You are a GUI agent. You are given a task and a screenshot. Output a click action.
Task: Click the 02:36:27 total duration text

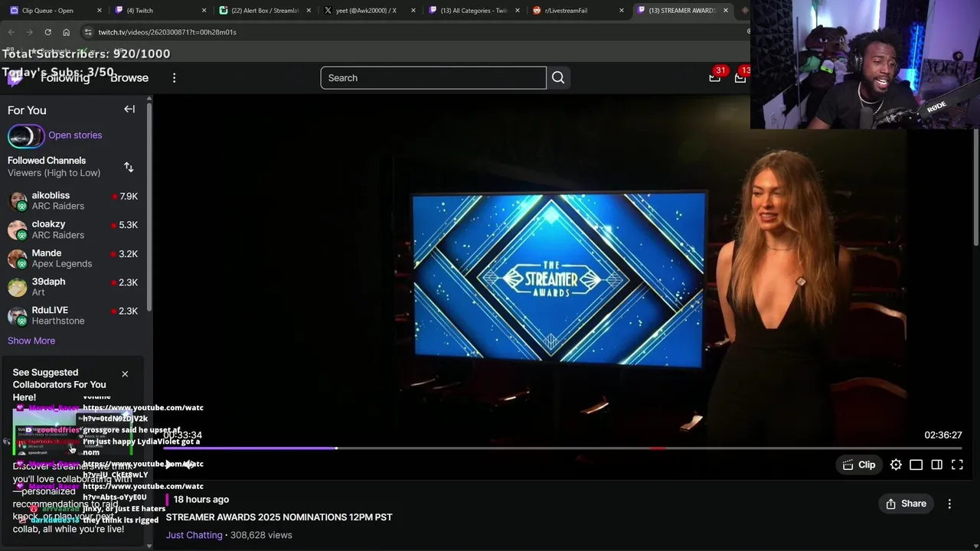[943, 435]
